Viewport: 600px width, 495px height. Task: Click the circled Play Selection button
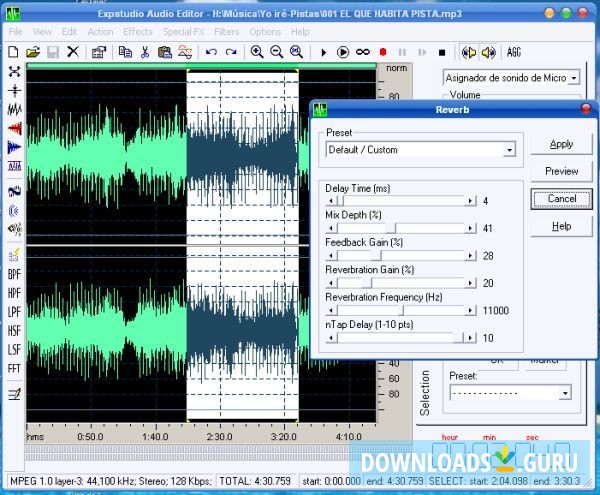[x=343, y=52]
